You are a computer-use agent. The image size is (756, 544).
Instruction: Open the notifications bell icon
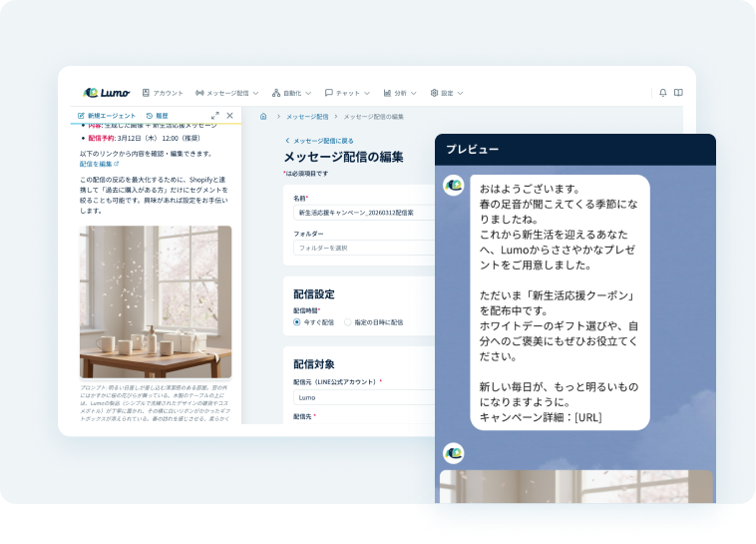point(663,93)
